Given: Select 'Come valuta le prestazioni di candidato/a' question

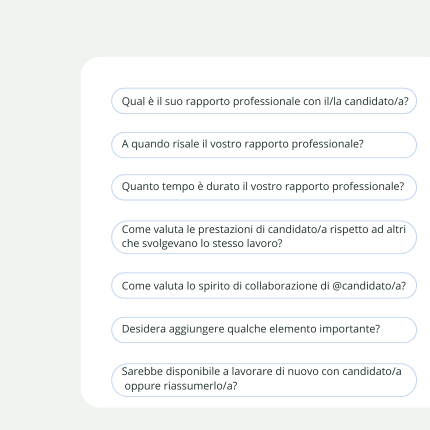Looking at the screenshot, I should [264, 237].
